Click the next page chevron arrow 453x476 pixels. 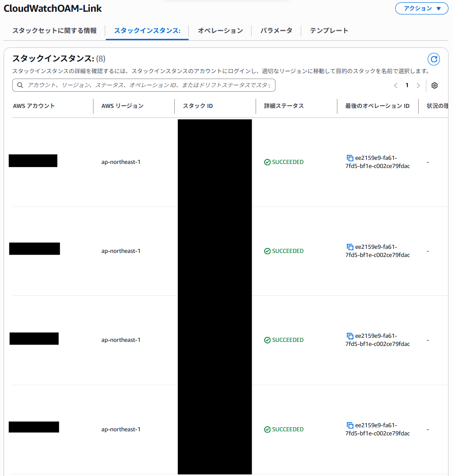coord(418,85)
